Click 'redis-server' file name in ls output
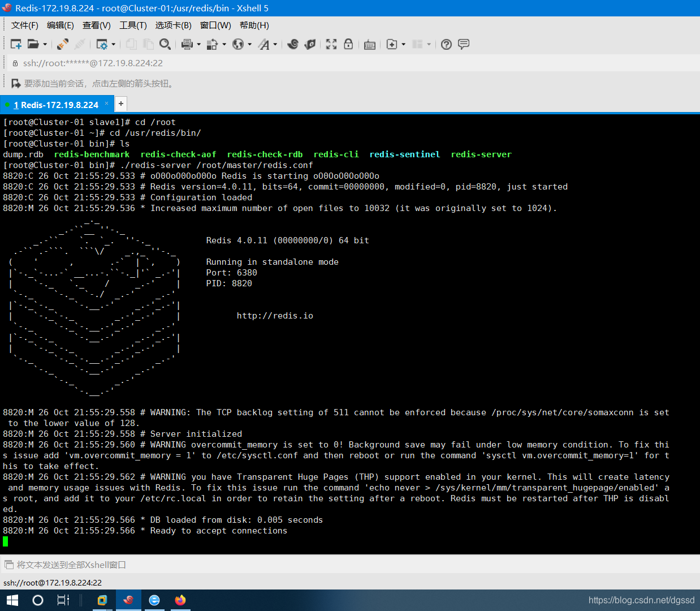Viewport: 700px width, 611px height. coord(481,154)
